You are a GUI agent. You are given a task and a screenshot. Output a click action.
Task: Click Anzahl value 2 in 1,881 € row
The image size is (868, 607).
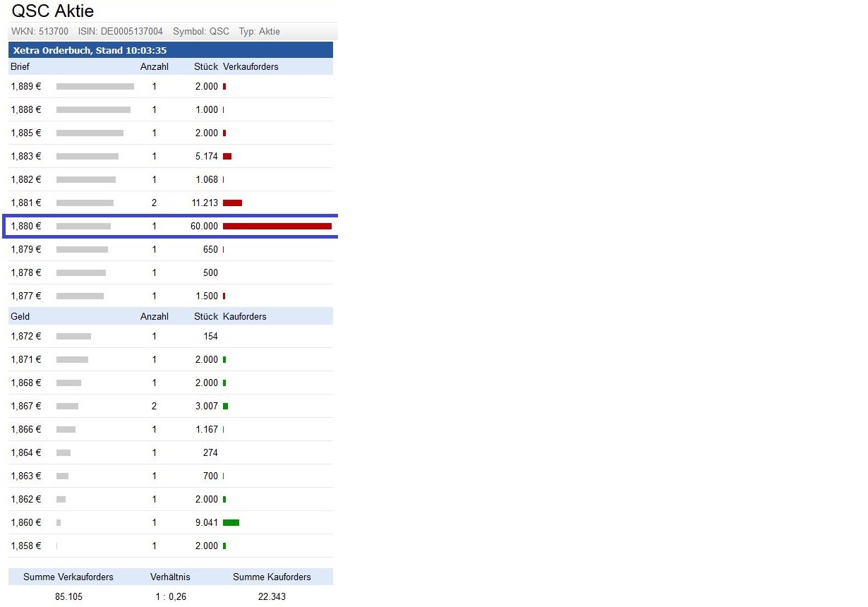tap(155, 203)
